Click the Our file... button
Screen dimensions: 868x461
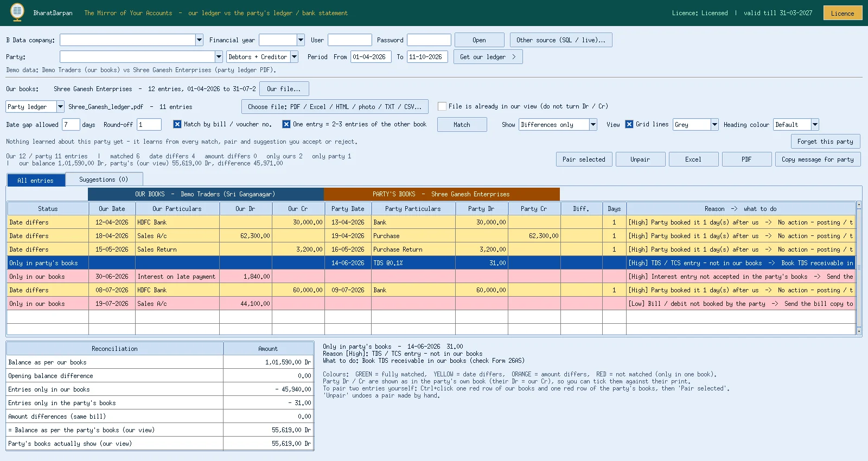(x=284, y=89)
